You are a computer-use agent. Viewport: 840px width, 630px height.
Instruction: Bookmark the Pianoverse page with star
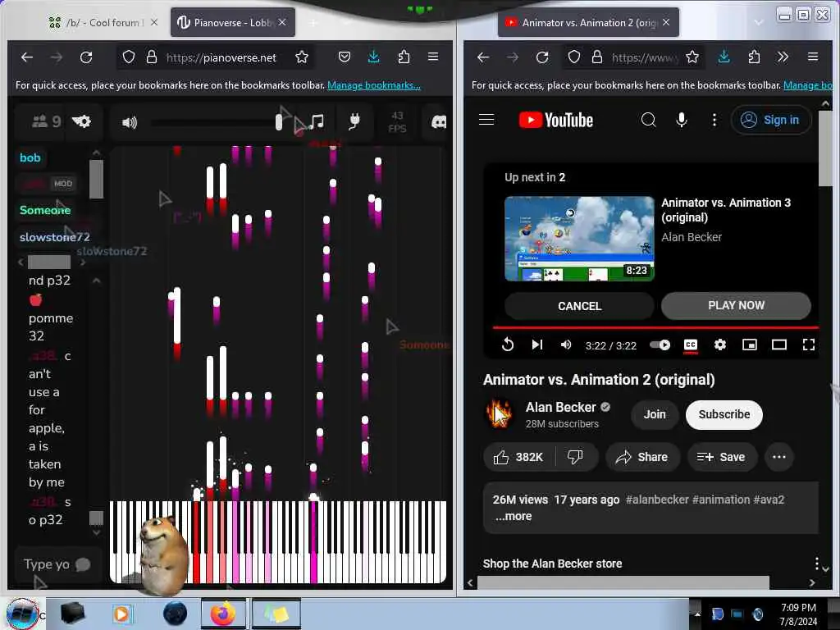tap(302, 57)
